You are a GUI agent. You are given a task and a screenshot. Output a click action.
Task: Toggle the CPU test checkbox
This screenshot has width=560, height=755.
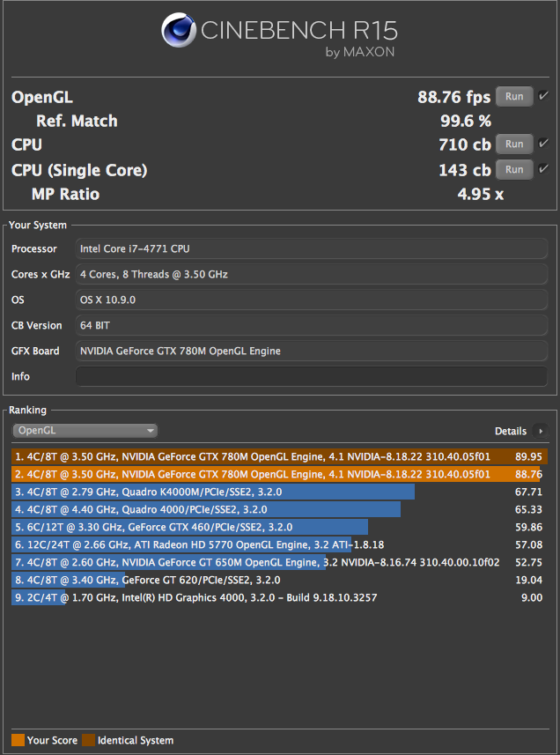pyautogui.click(x=543, y=143)
